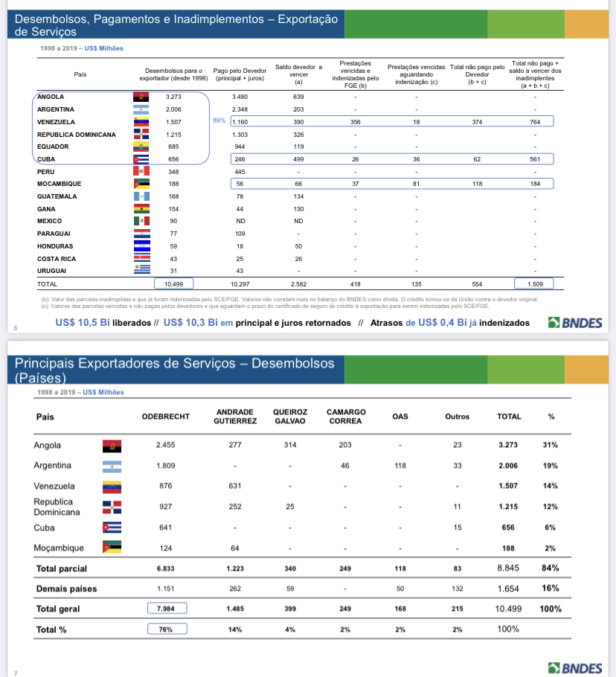Click the flag in the uppercase ANGOLA row

(x=141, y=97)
